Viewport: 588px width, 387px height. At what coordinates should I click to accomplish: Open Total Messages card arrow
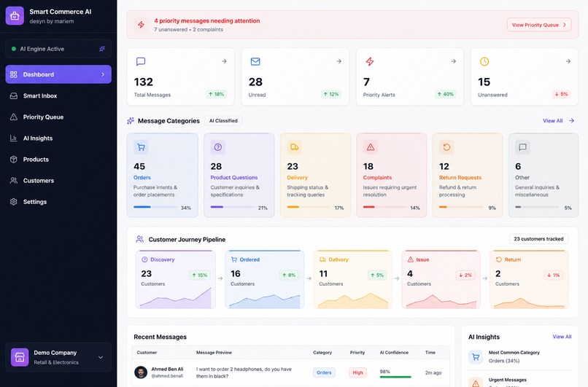click(224, 61)
